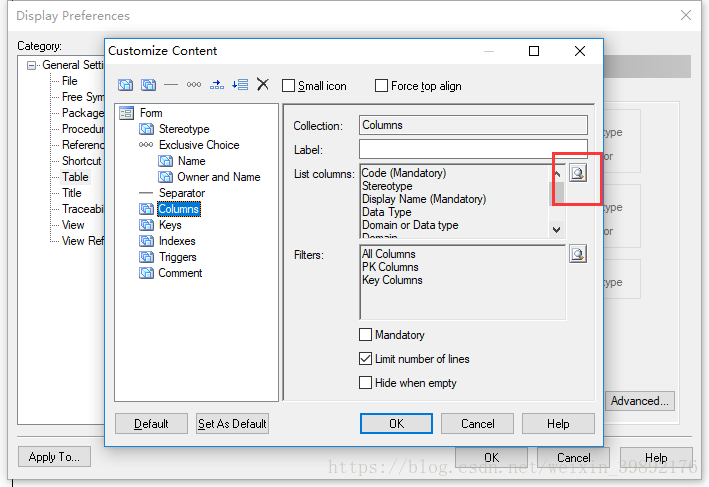This screenshot has height=487, width=709.
Task: Select Package in Category tree
Action: point(83,113)
